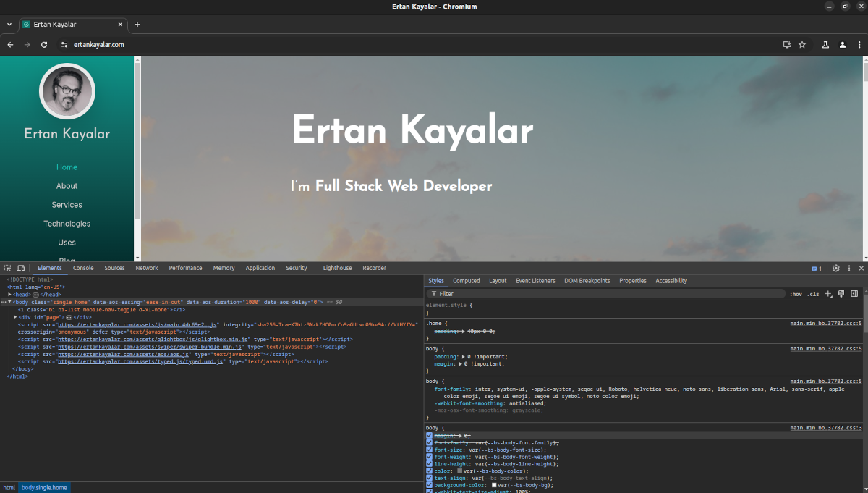Bookmark the page with the star icon
Viewport: 868px width, 493px height.
[801, 44]
